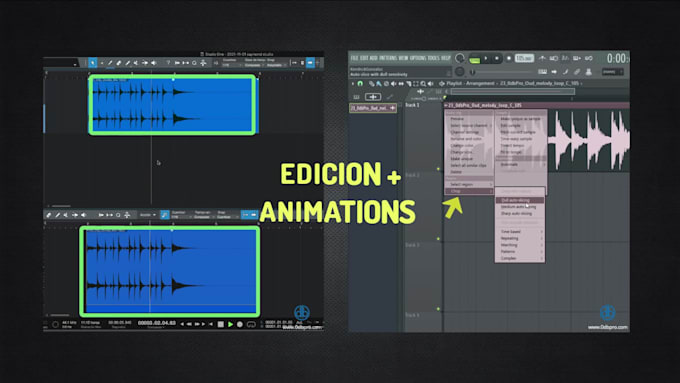Image resolution: width=680 pixels, height=383 pixels.
Task: Expand Select region submenu in context menu
Action: coord(469,184)
